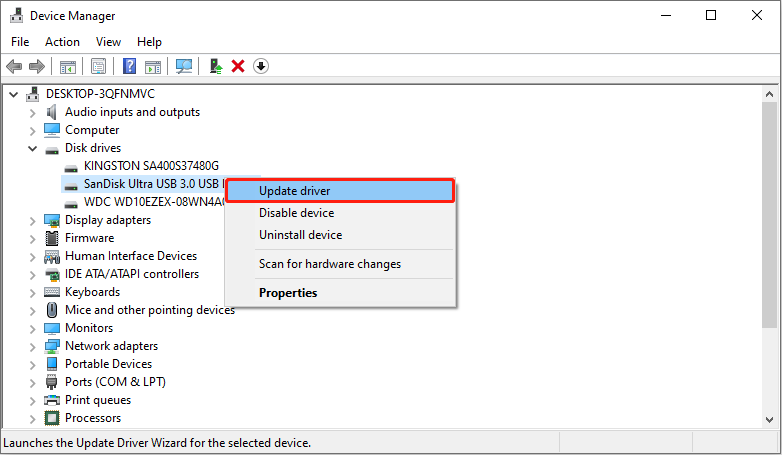782x455 pixels.
Task: Click the Audio inputs and outputs speaker icon
Action: (52, 112)
